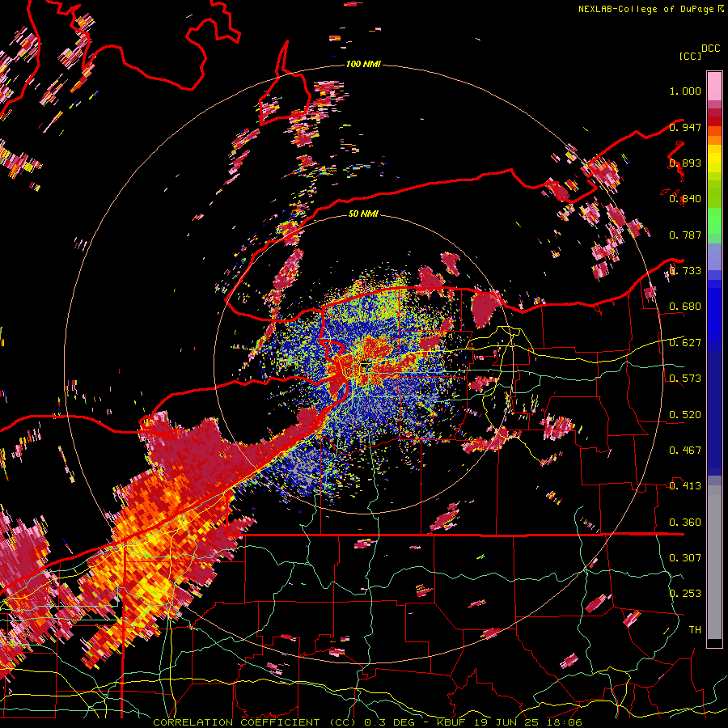Click the pink top segment of color bar

pyautogui.click(x=714, y=86)
